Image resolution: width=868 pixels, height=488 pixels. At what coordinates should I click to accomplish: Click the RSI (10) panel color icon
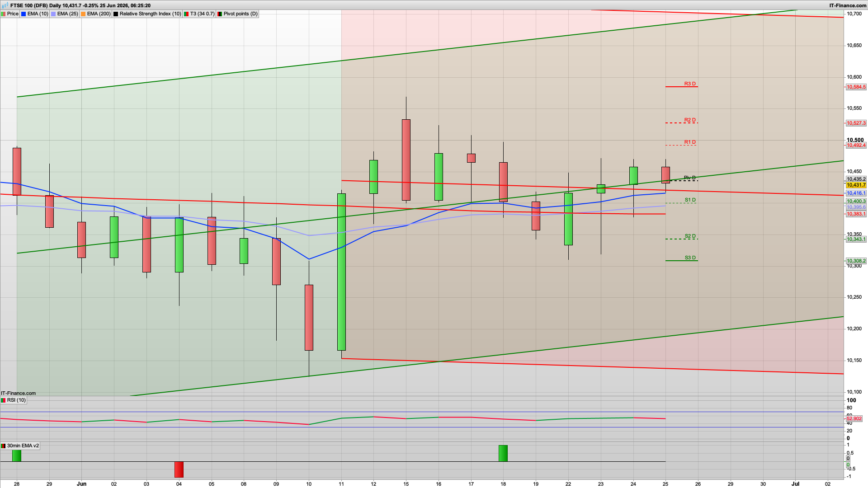tap(3, 400)
